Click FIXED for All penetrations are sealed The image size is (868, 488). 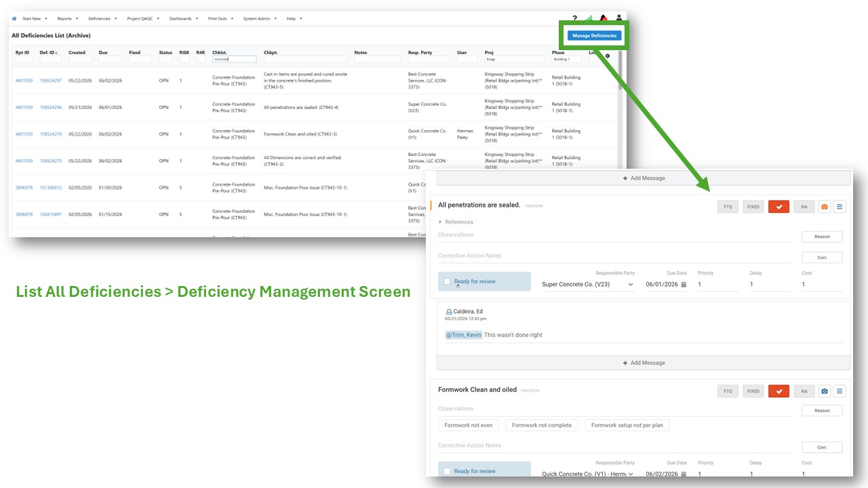(753, 207)
